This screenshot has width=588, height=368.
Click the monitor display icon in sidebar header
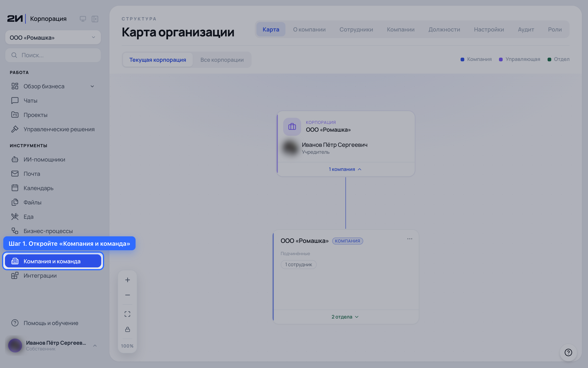tap(83, 19)
